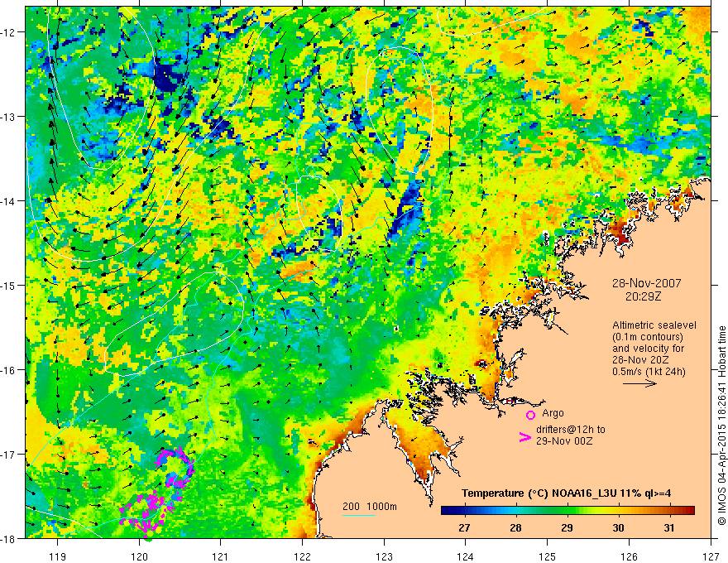Click the longitude axis label 126

coord(629,556)
